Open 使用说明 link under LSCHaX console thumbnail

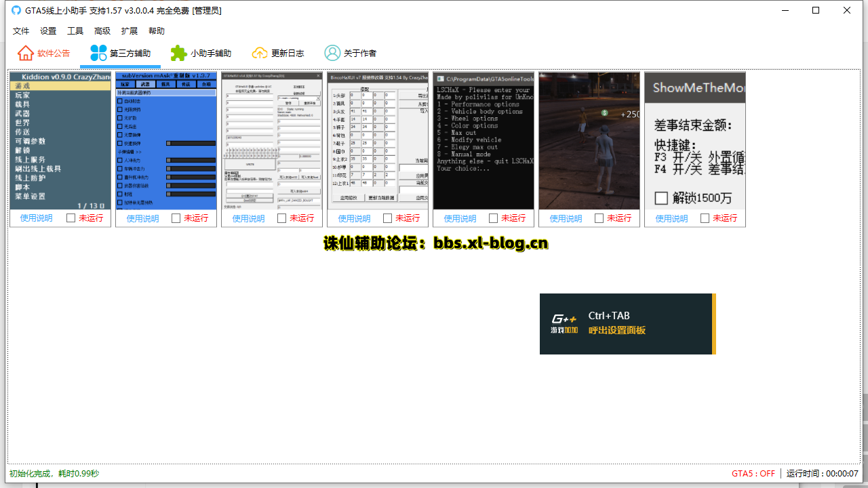coord(460,218)
